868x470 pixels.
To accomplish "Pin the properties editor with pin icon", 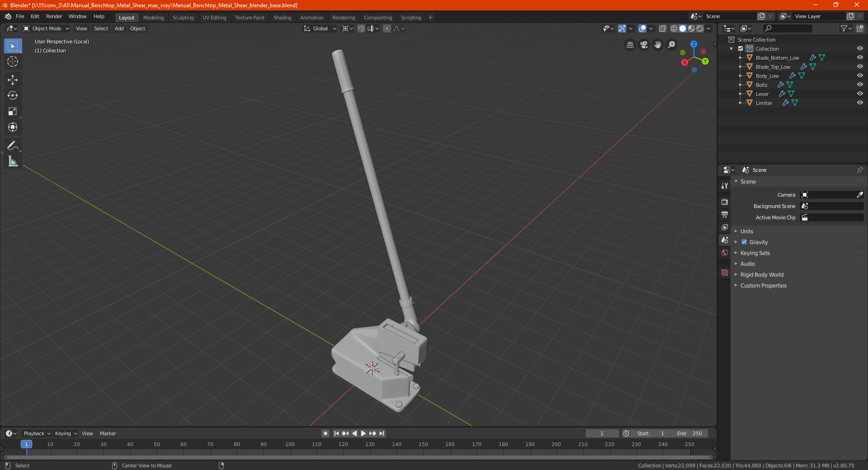I will click(859, 170).
